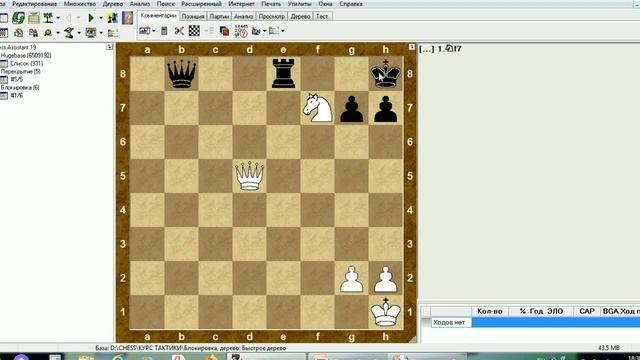Viewport: 640px width, 360px height.
Task: Click the checkerboard pattern icon
Action: [x=194, y=31]
